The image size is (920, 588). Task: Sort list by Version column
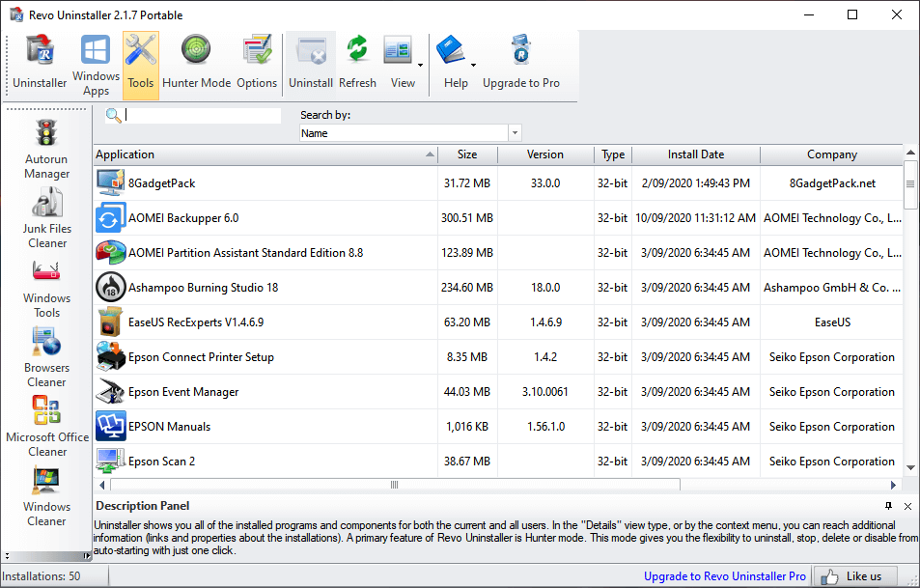click(x=545, y=154)
